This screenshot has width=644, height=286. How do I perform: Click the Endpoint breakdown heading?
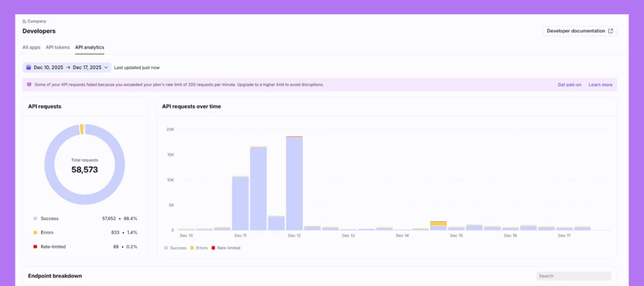(55, 276)
